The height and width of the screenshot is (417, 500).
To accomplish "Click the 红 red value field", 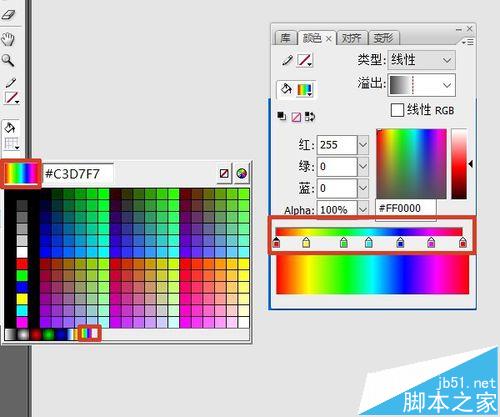I will [337, 145].
